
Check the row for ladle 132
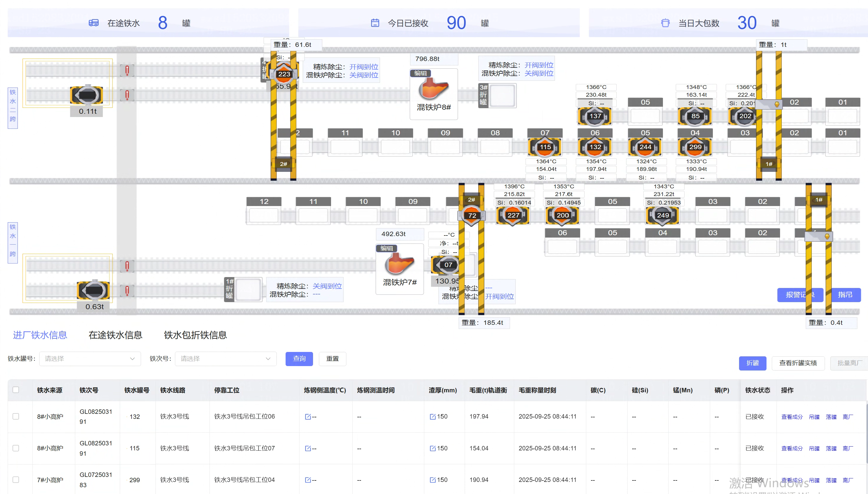[x=16, y=416]
